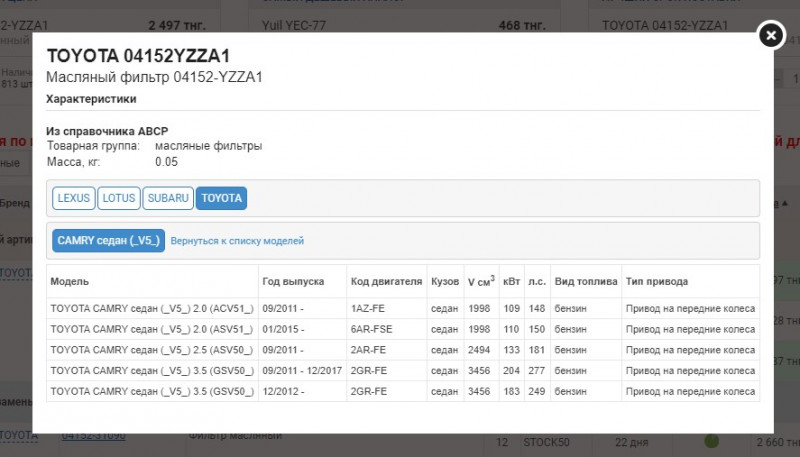Click the 'кВт' column header
Image resolution: width=800 pixels, height=457 pixels.
pyautogui.click(x=511, y=282)
